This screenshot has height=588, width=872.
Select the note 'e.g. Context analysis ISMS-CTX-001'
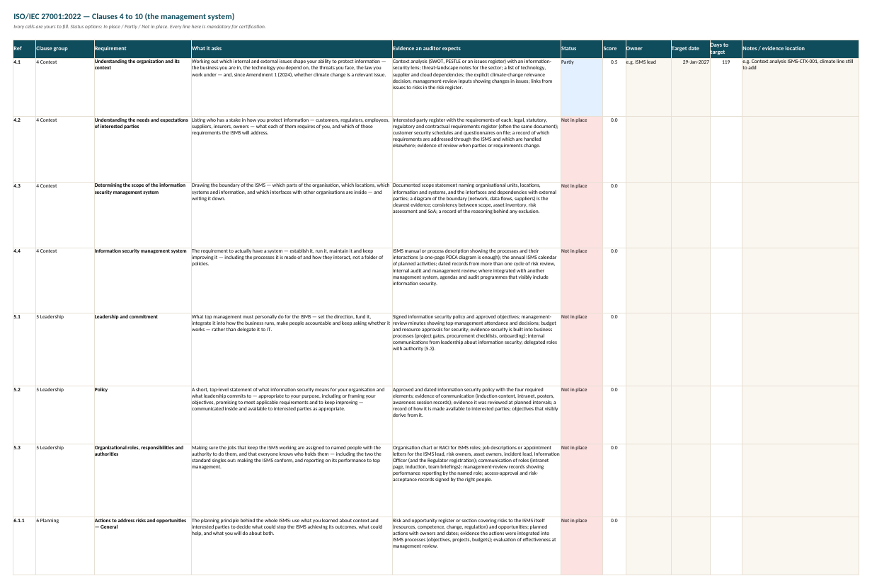800,86
